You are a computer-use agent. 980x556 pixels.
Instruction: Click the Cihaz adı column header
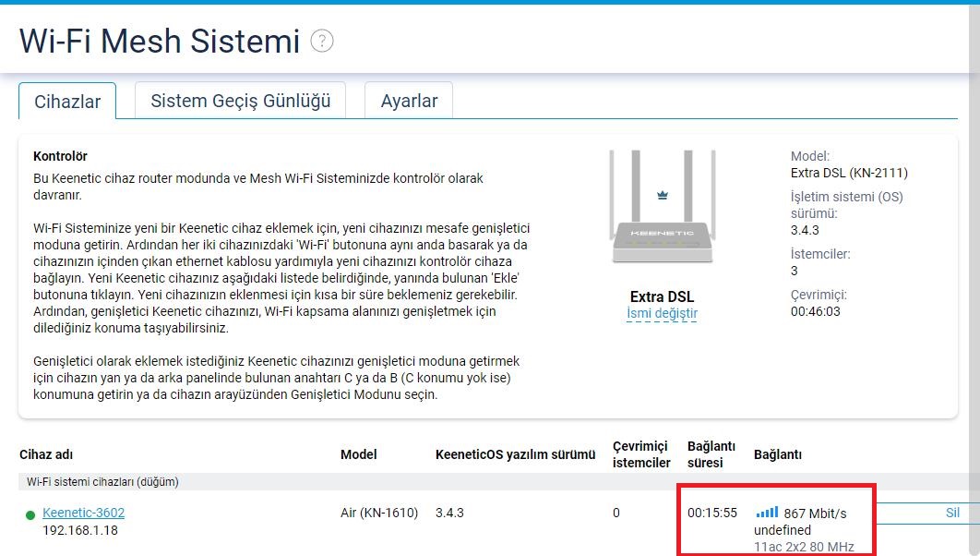click(x=46, y=454)
